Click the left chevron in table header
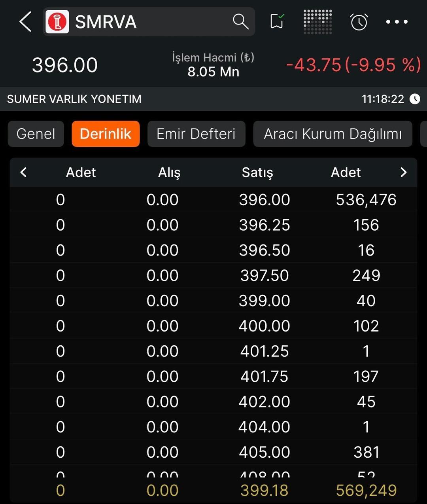The width and height of the screenshot is (427, 504). pyautogui.click(x=24, y=172)
